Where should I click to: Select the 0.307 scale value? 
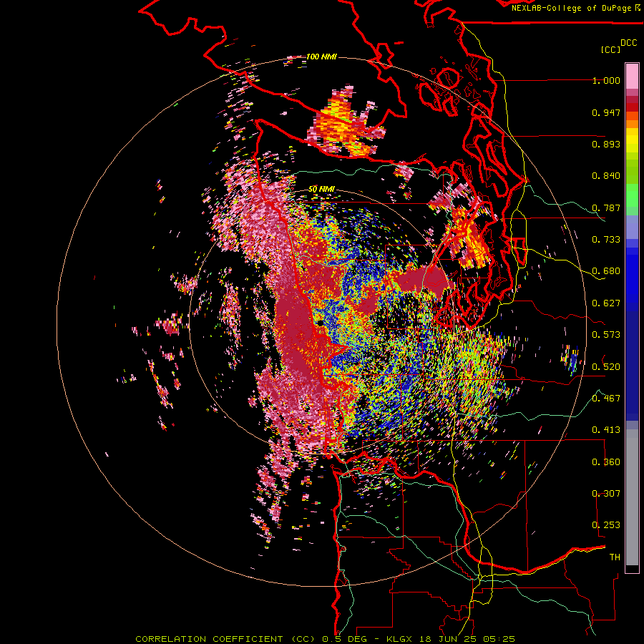coord(606,493)
